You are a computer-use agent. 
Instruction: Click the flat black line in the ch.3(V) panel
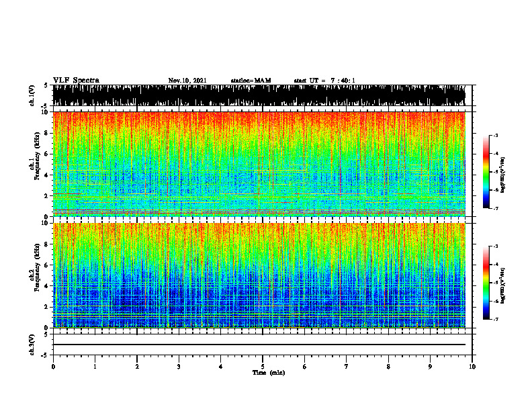click(259, 345)
